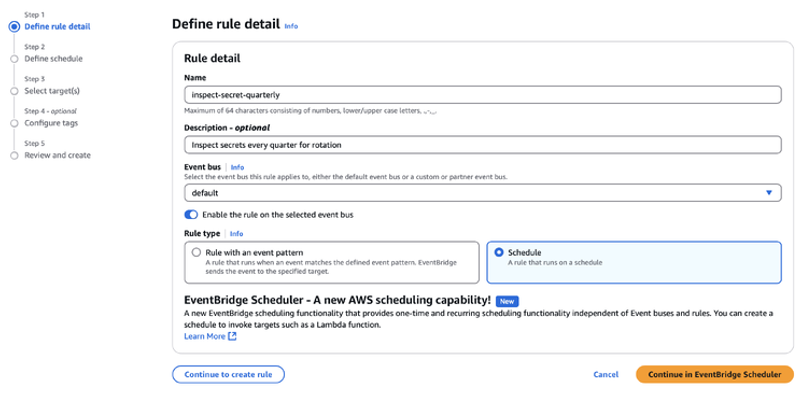Open Learn More link
The image size is (800, 394).
tap(205, 336)
